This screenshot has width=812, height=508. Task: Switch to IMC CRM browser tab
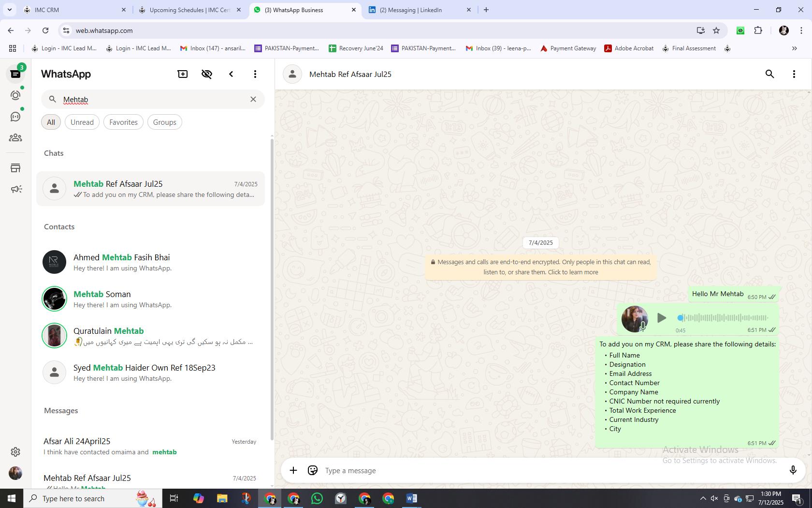point(75,10)
